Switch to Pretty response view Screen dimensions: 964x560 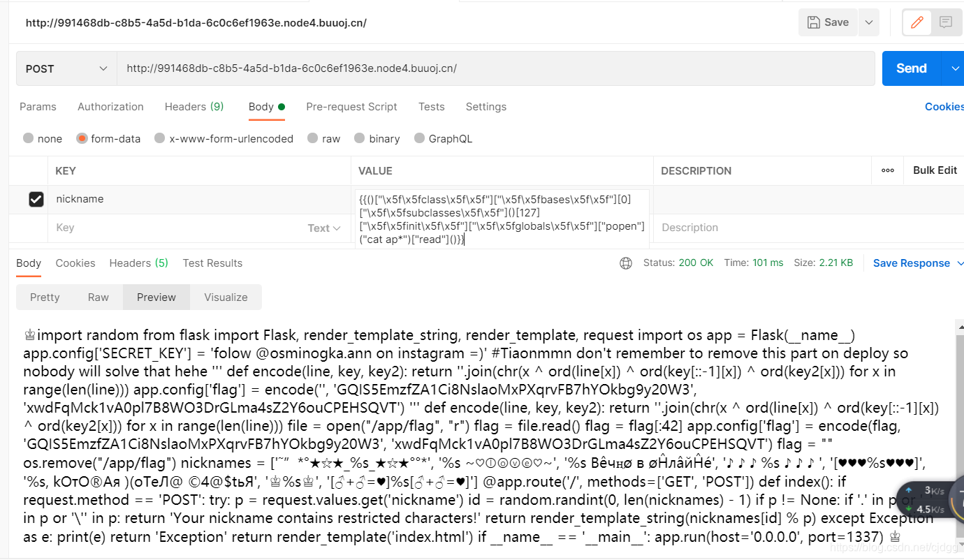point(45,297)
